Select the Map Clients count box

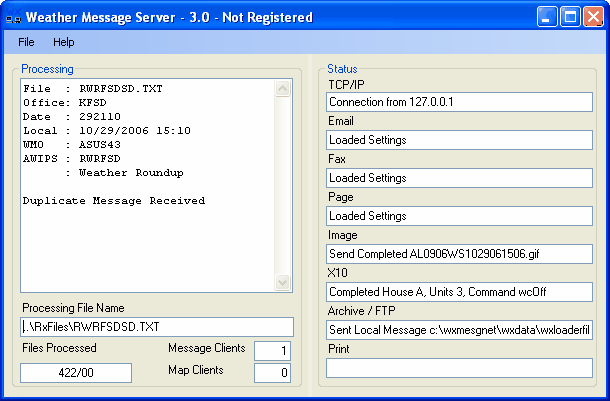(x=272, y=373)
